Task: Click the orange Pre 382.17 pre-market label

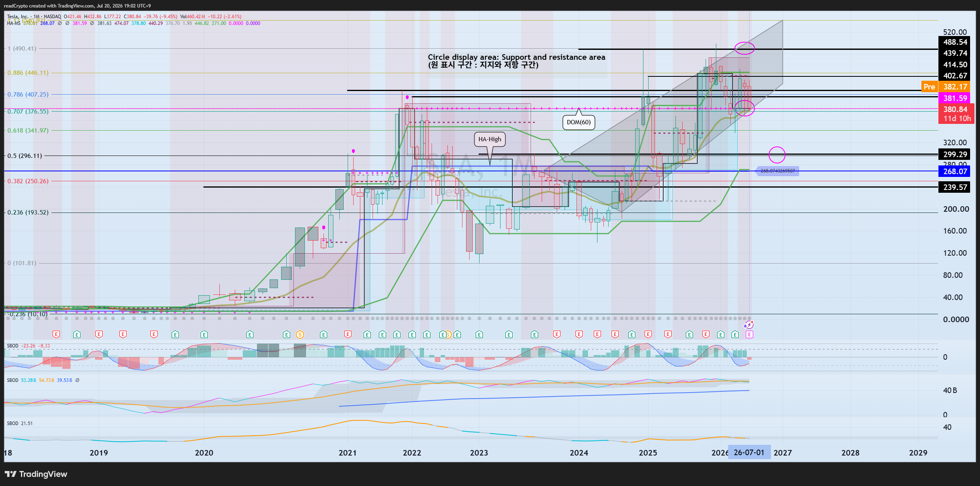Action: click(946, 87)
